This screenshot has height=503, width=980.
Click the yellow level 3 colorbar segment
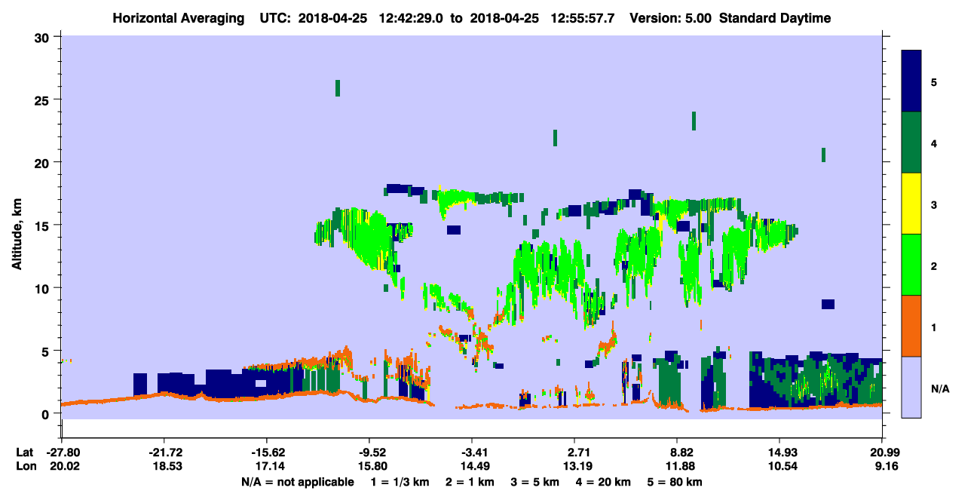click(912, 204)
